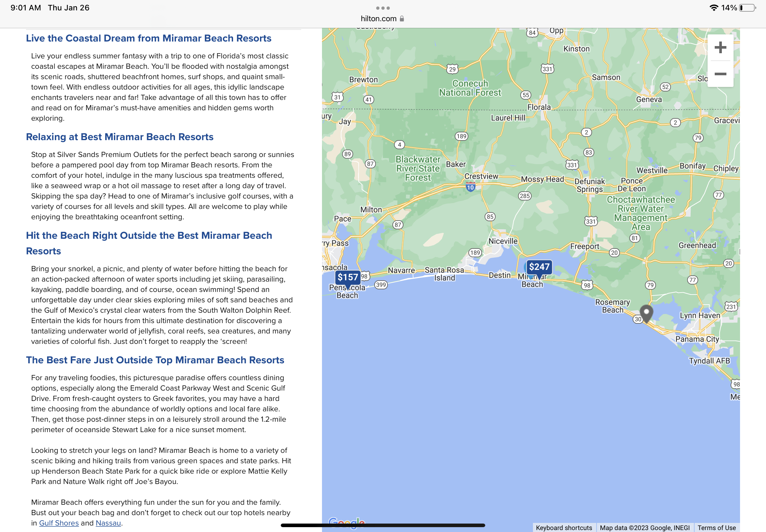The height and width of the screenshot is (532, 766).
Task: Click the Panama City label on the map
Action: pos(697,339)
